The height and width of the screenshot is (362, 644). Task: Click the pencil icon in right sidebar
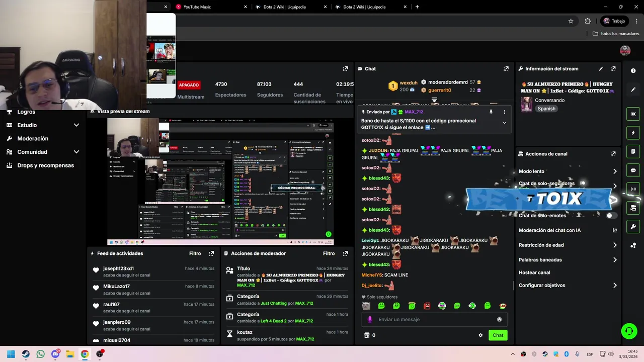(633, 89)
